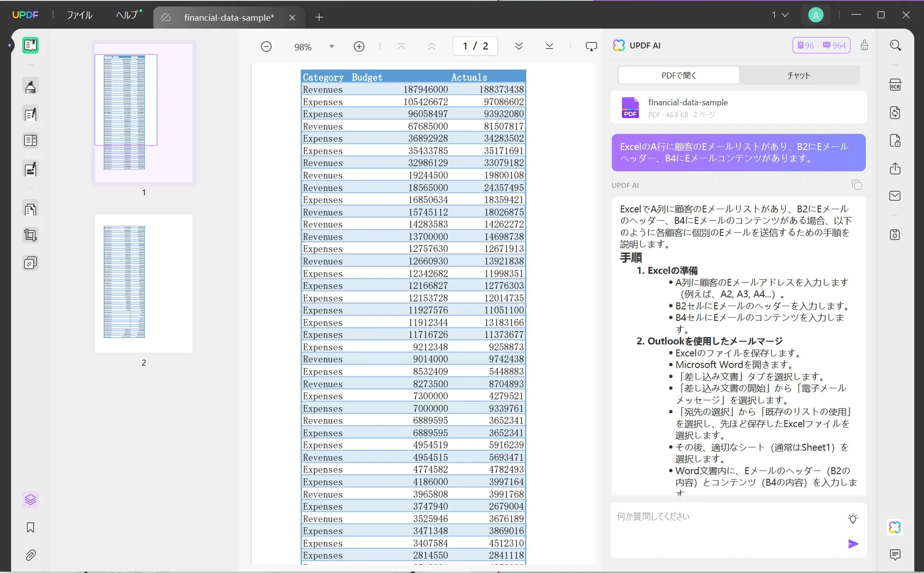The width and height of the screenshot is (924, 573).
Task: Open the ヘルプ menu
Action: click(x=127, y=15)
